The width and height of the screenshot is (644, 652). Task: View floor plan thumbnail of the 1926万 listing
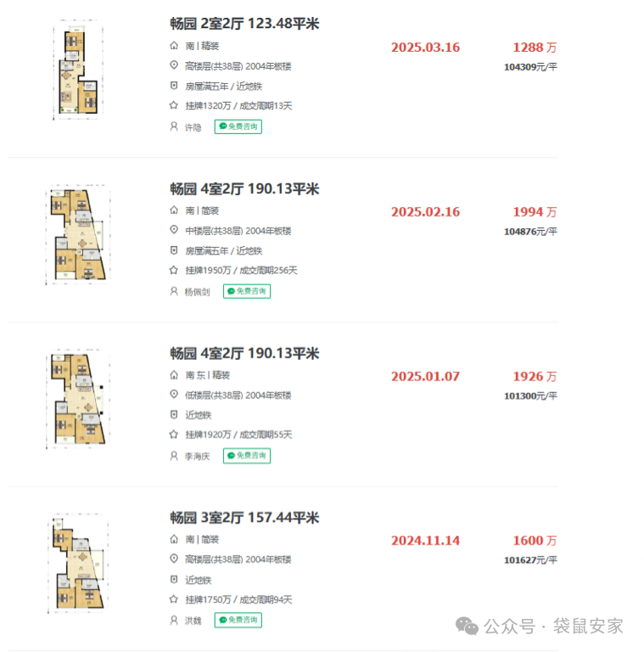tap(76, 399)
